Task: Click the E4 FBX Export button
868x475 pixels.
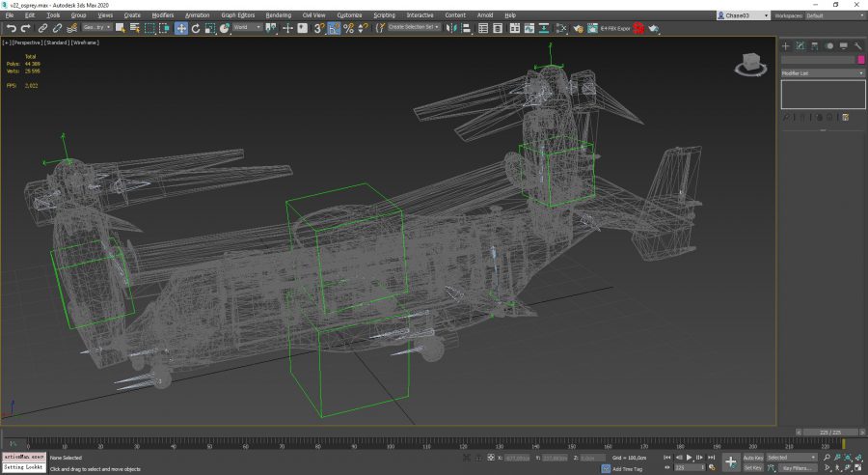Action: point(615,28)
